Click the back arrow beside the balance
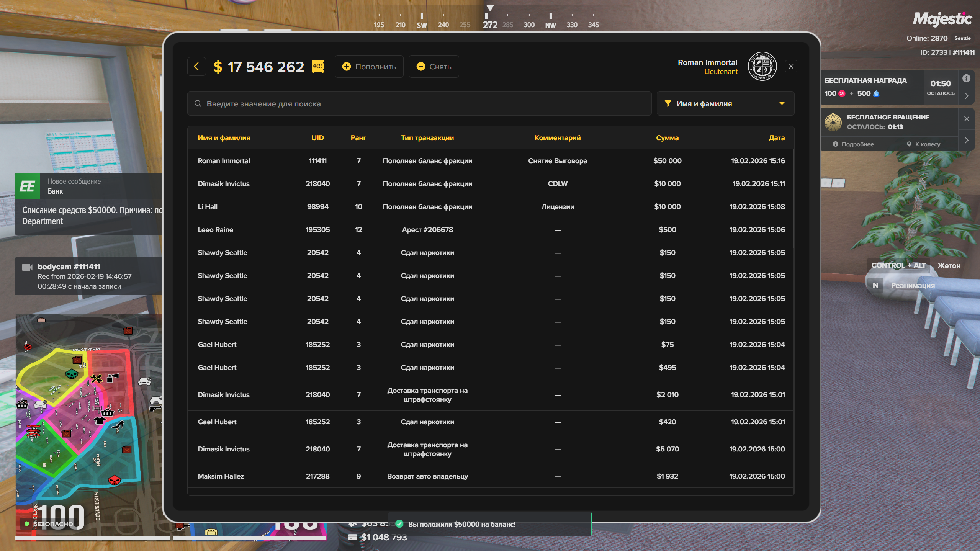The image size is (980, 551). point(196,67)
